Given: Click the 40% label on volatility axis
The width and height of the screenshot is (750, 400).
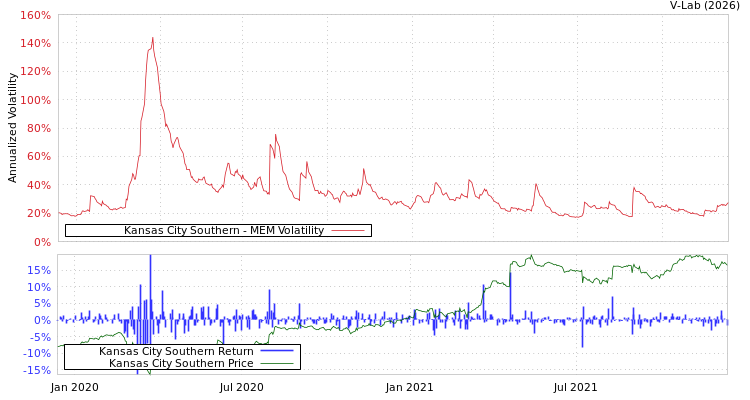Looking at the screenshot, I should point(38,185).
